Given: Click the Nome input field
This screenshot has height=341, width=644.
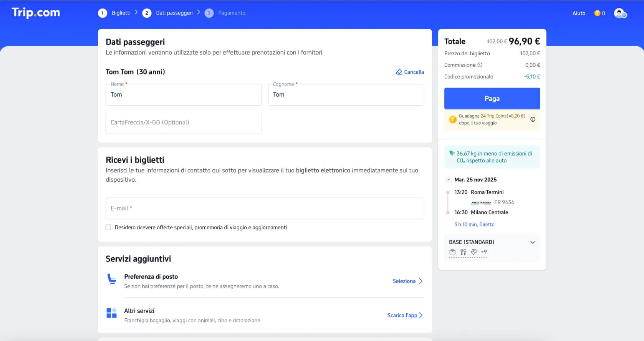Looking at the screenshot, I should point(184,95).
